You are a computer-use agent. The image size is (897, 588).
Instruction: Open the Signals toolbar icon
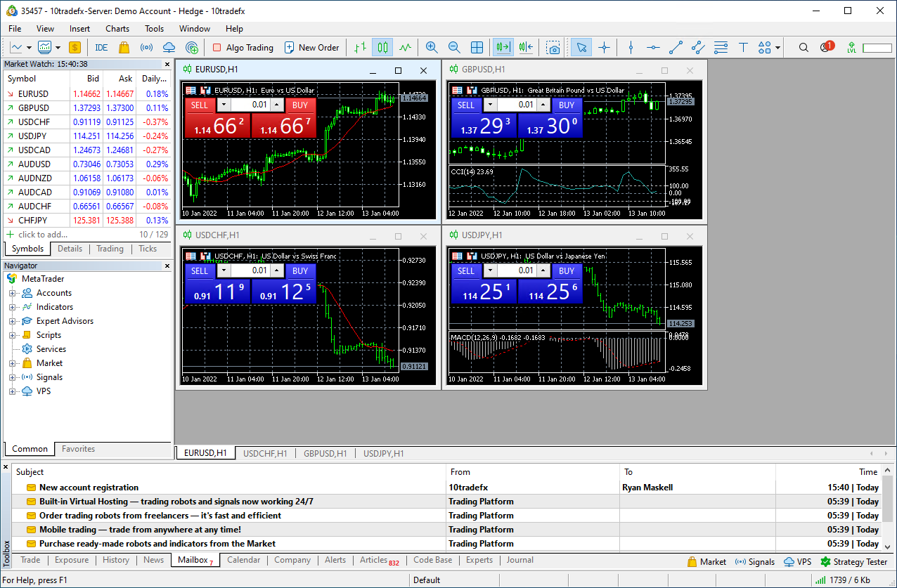(146, 48)
